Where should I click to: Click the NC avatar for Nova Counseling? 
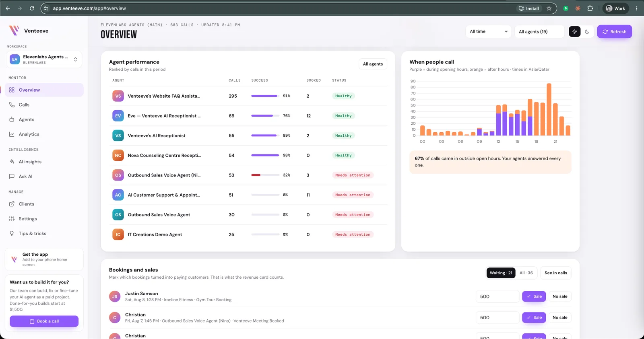118,155
